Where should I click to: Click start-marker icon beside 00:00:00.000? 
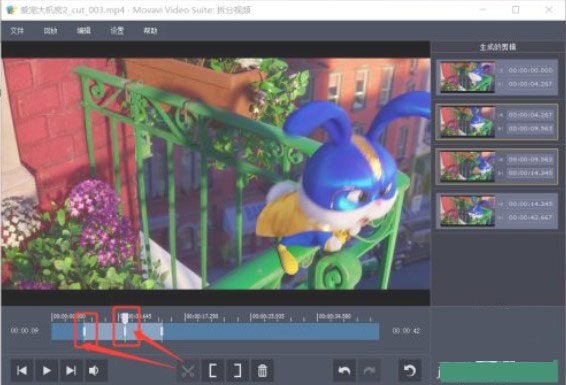tap(501, 70)
